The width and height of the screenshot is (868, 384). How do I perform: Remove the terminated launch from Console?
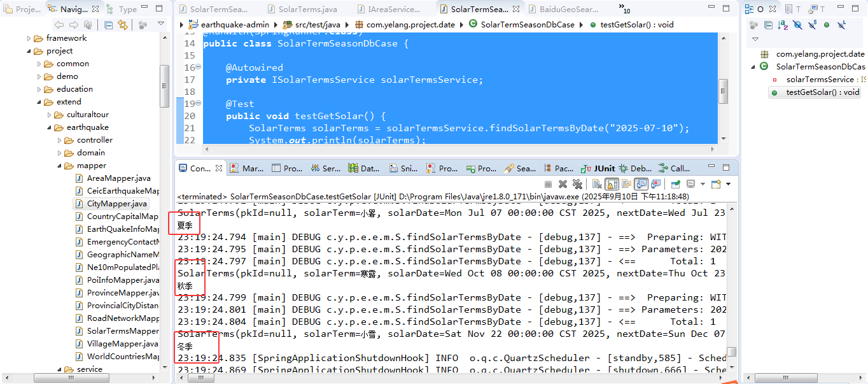[563, 184]
